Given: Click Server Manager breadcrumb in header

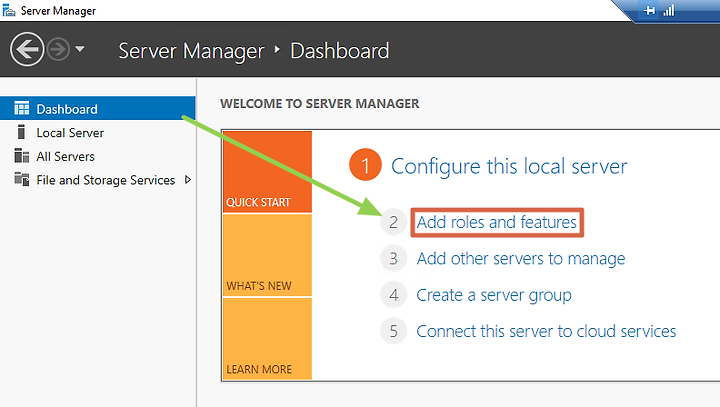Looking at the screenshot, I should [191, 51].
